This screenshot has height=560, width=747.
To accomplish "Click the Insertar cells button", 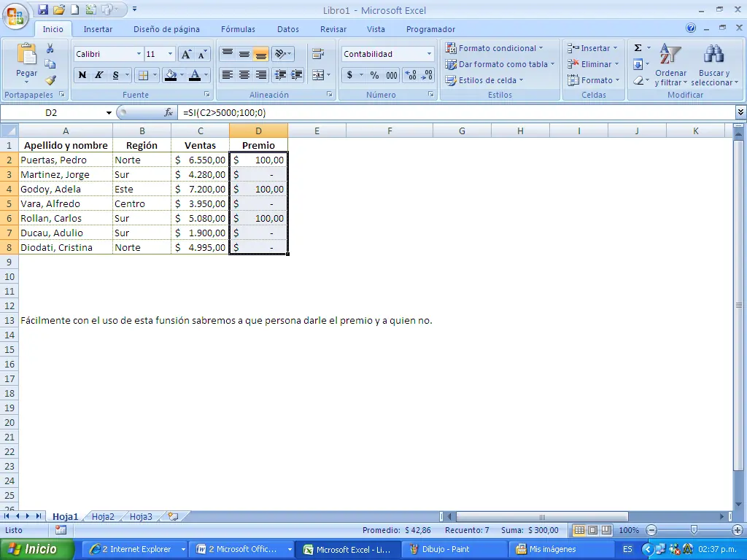I will click(592, 48).
